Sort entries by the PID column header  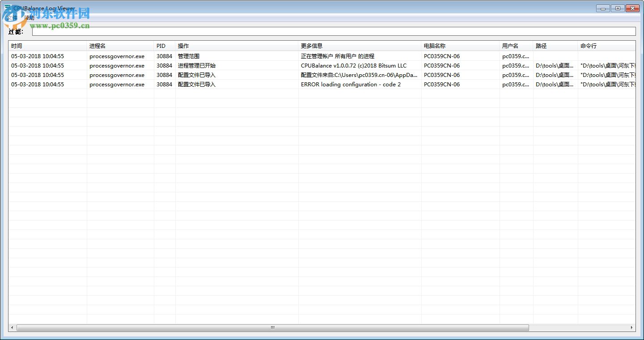click(x=161, y=46)
